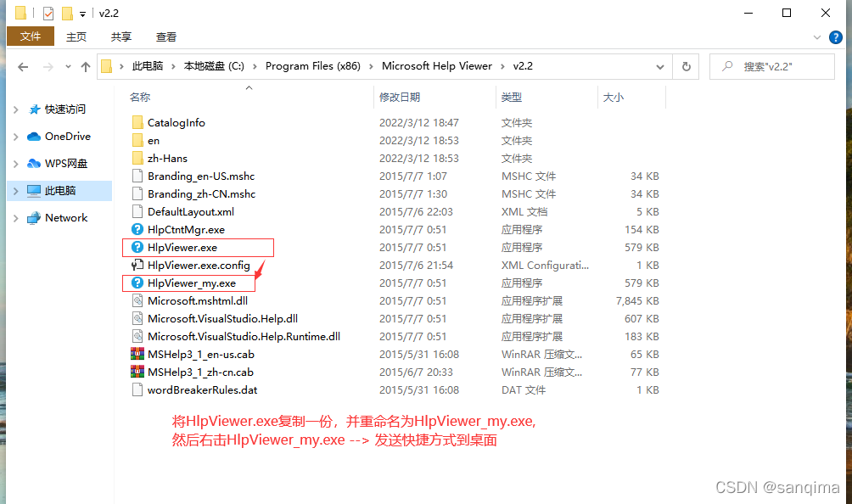The width and height of the screenshot is (852, 504).
Task: Select the HlpViewer.exe application icon
Action: coord(137,248)
